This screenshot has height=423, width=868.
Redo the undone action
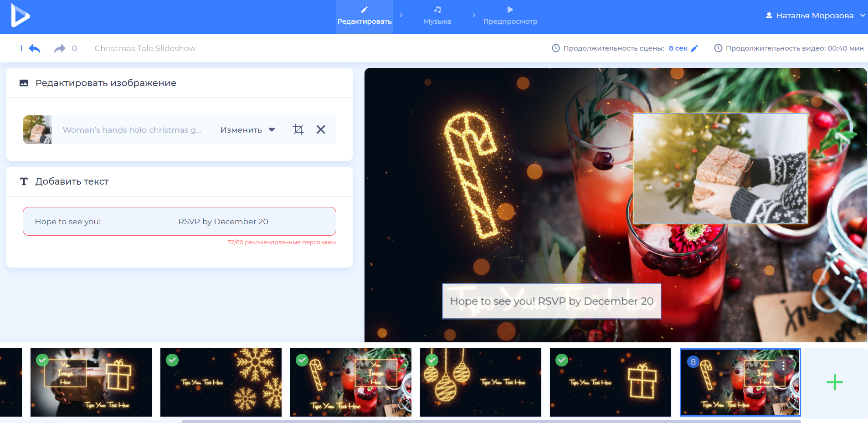point(60,48)
